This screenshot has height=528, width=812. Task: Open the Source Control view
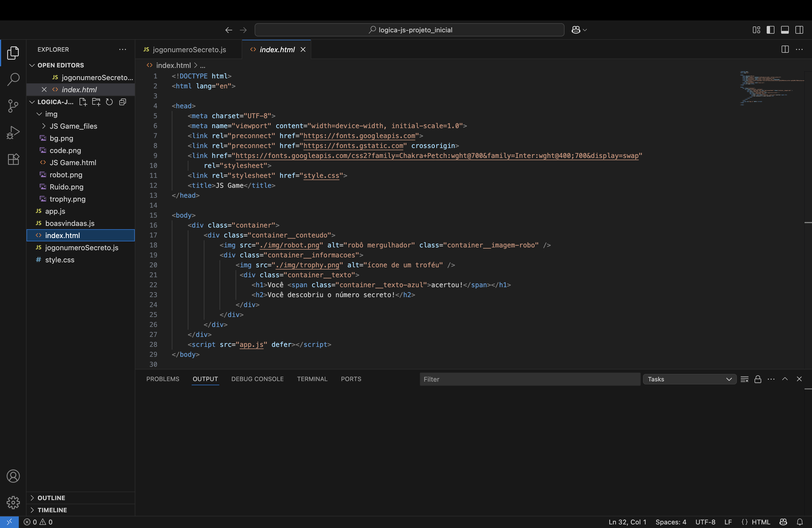pyautogui.click(x=13, y=106)
